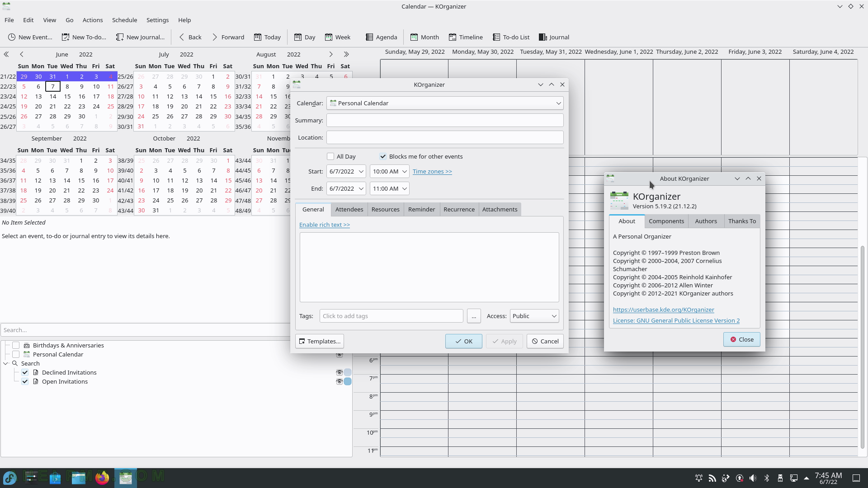Screen dimensions: 868x488
Task: Open the File menu
Action: [x=9, y=20]
